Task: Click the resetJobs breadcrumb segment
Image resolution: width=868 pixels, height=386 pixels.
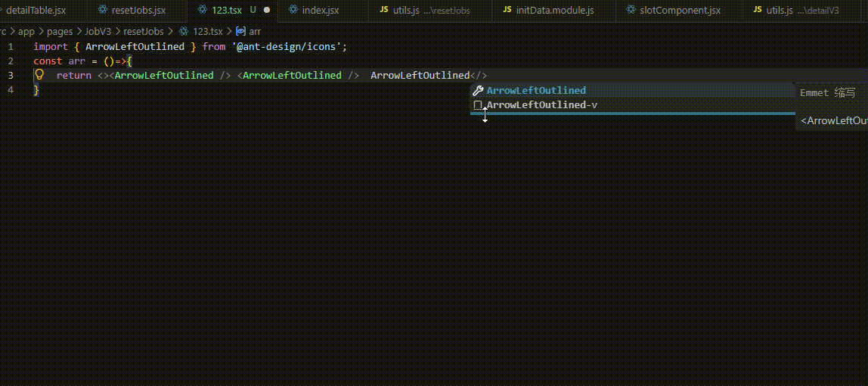Action: 144,32
